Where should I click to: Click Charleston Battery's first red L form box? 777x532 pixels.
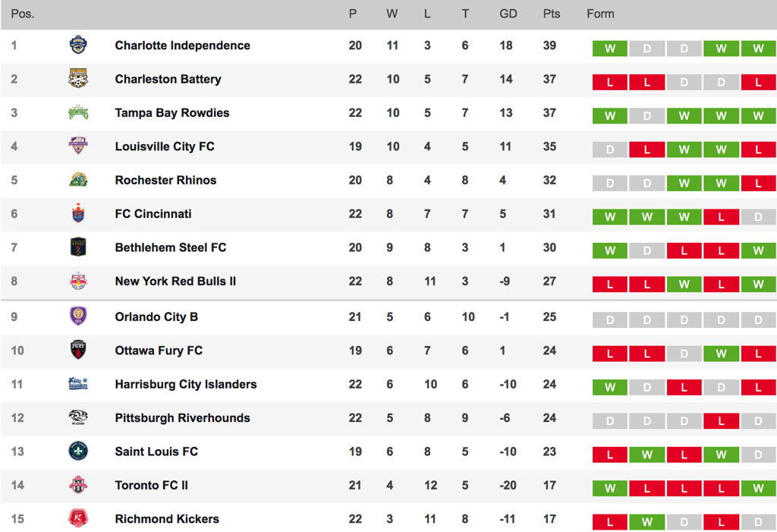pyautogui.click(x=609, y=82)
